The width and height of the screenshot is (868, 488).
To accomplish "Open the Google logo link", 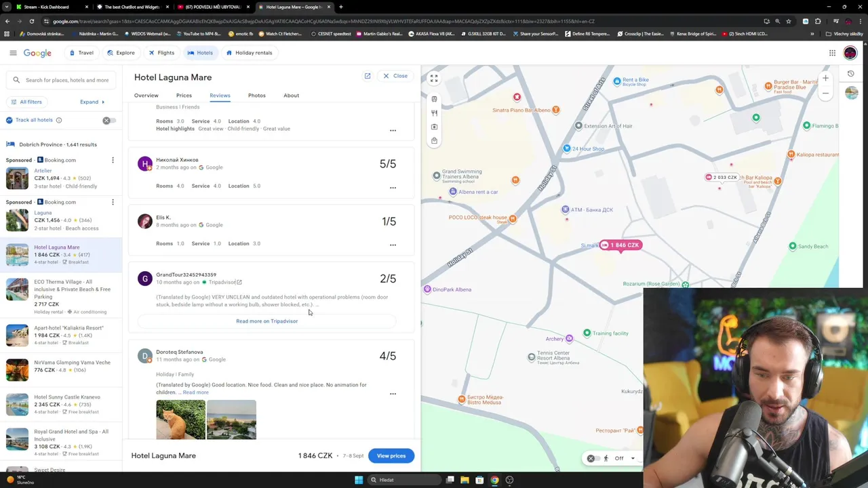I will click(37, 53).
